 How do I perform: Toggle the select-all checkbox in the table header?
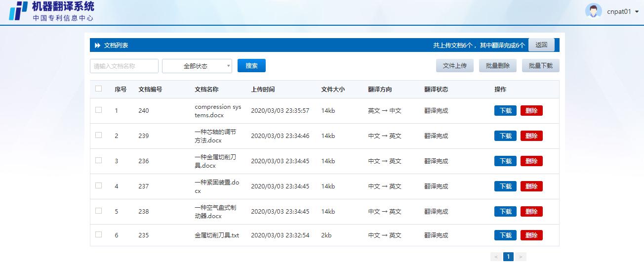(99, 89)
